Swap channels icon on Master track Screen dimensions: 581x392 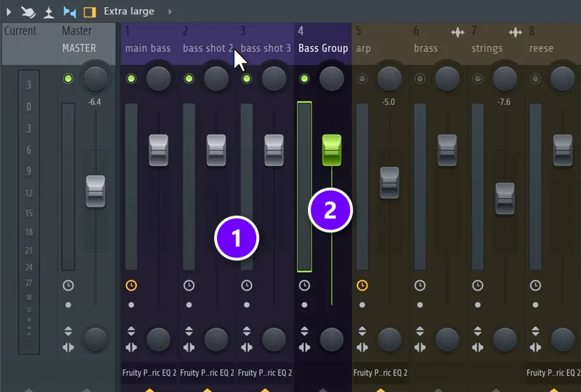[x=68, y=347]
